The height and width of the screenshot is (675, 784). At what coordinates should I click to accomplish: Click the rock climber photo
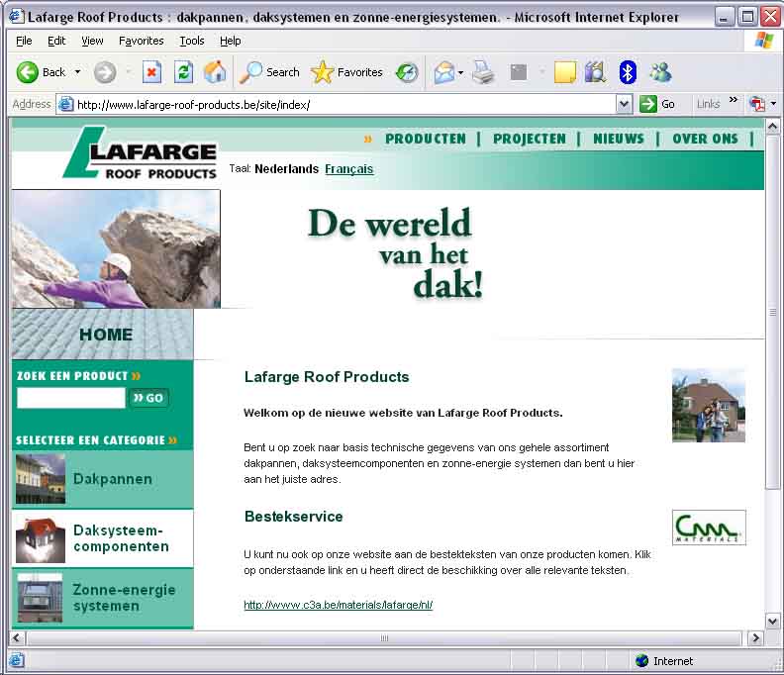pyautogui.click(x=116, y=249)
